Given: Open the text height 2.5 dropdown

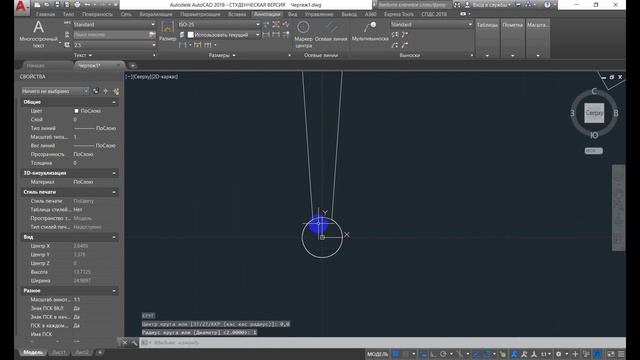Looking at the screenshot, I should click(114, 45).
